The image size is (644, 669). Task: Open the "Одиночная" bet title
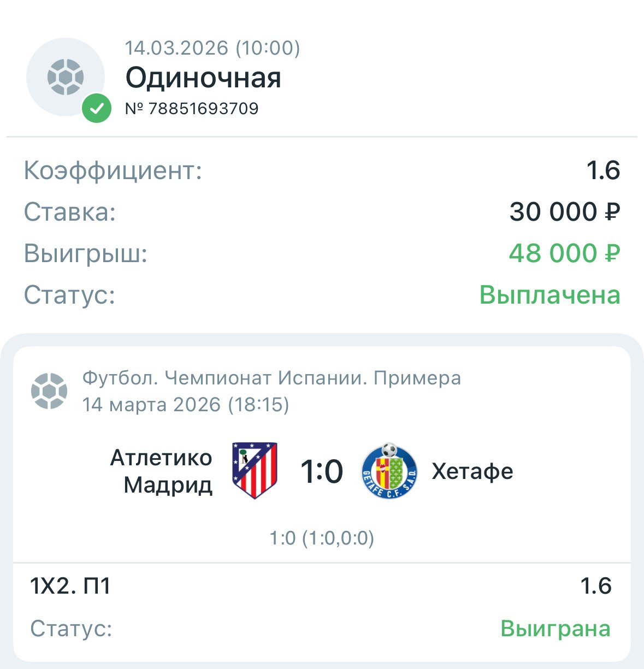pos(203,78)
